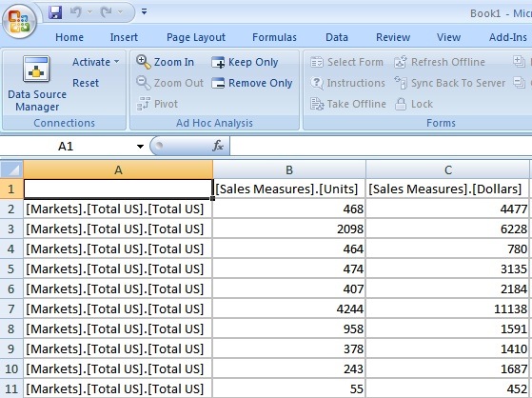This screenshot has width=532, height=398.
Task: Click the Refresh Offline icon
Action: (x=401, y=62)
